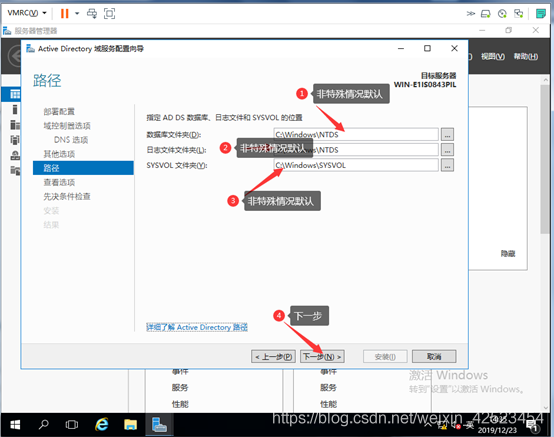Click the fullscreen icon in VMRC toolbar

(x=110, y=13)
